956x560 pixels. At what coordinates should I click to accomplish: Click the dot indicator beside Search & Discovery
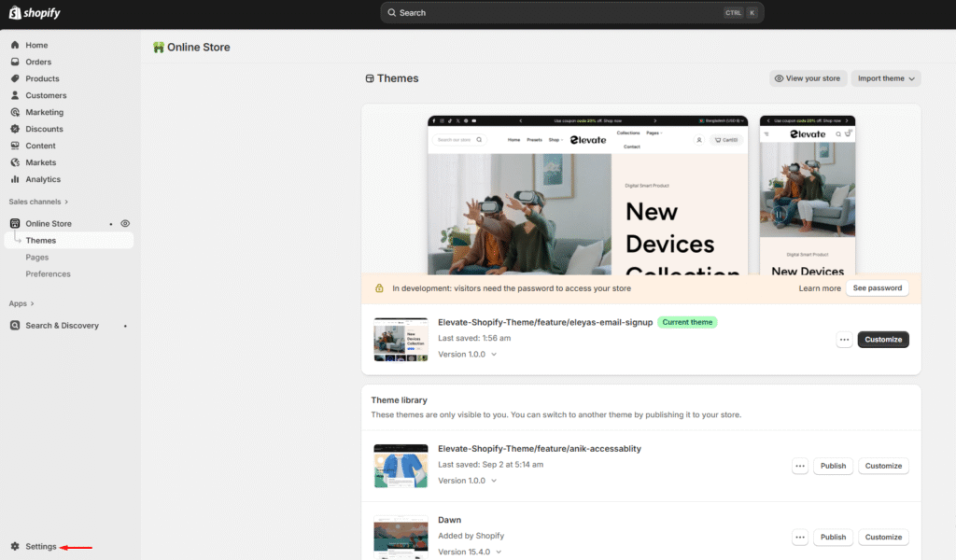125,326
